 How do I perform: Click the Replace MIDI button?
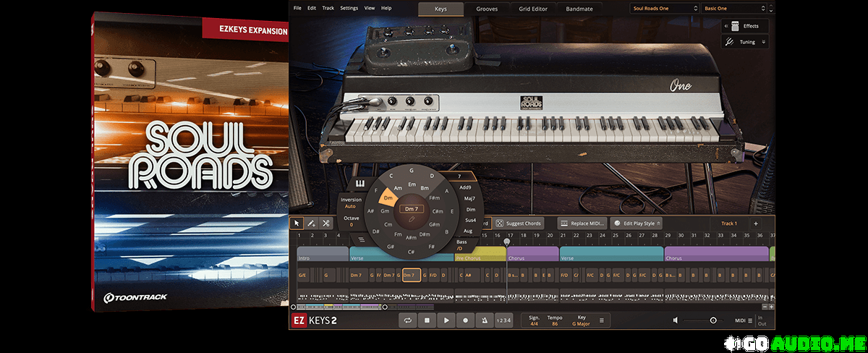point(582,224)
